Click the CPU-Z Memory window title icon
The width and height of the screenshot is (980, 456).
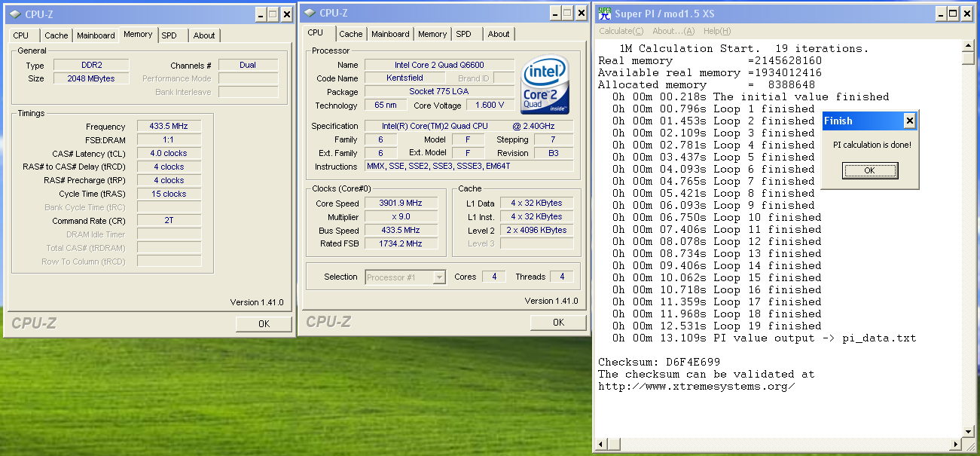(x=14, y=14)
